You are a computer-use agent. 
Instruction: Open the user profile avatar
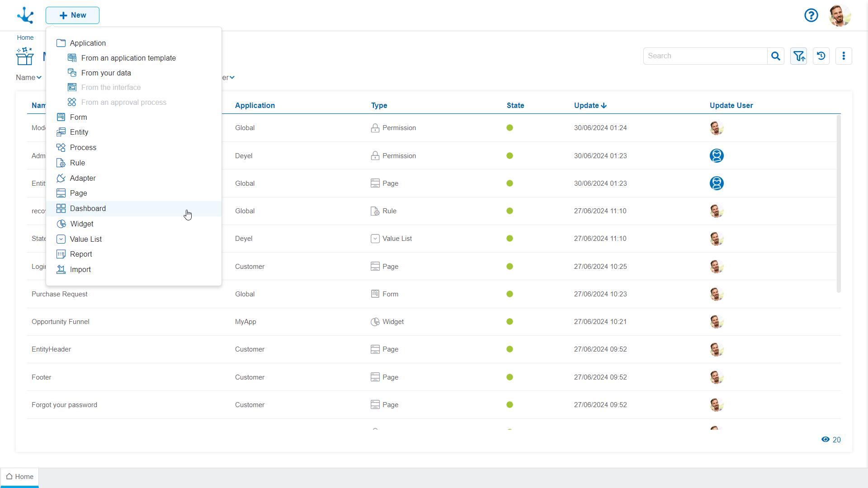pyautogui.click(x=840, y=15)
